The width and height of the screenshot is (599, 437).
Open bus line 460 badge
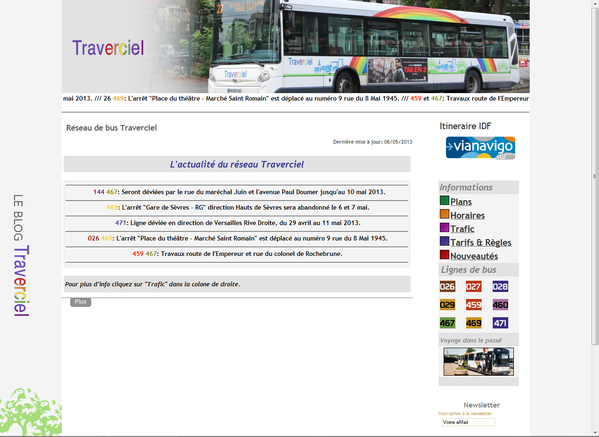pyautogui.click(x=500, y=305)
